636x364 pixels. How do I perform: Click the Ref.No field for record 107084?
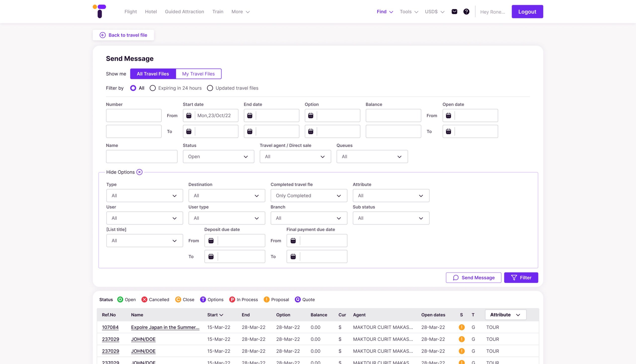(x=110, y=327)
